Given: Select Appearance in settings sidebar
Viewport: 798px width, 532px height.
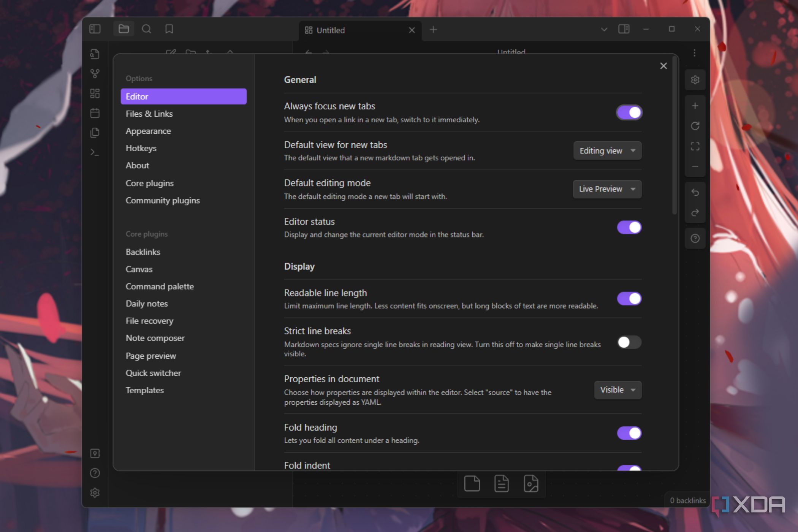Looking at the screenshot, I should coord(148,131).
